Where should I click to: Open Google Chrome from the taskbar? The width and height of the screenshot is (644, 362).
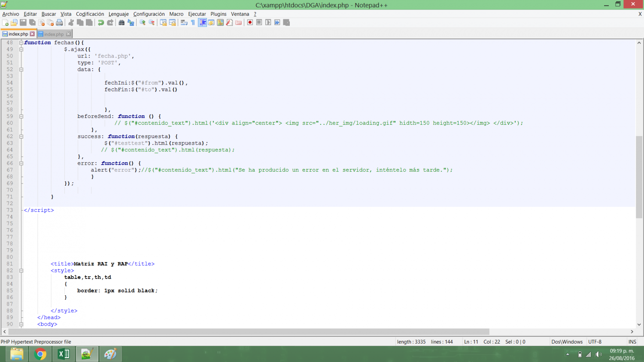coord(40,354)
